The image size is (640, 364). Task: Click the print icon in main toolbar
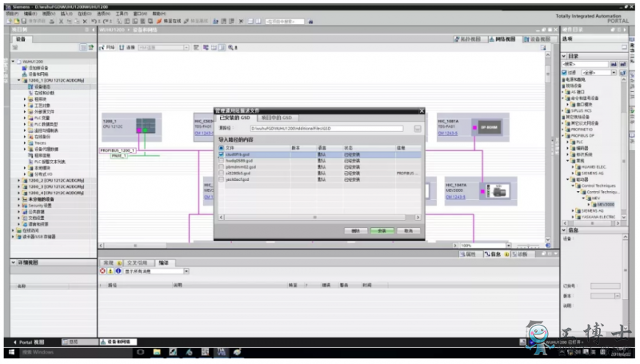[52, 22]
